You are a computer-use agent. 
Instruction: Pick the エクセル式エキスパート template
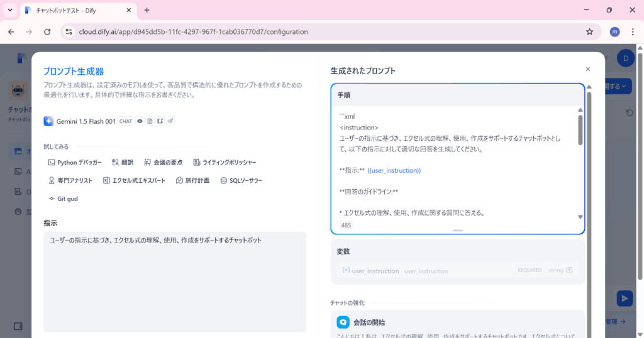click(x=134, y=180)
